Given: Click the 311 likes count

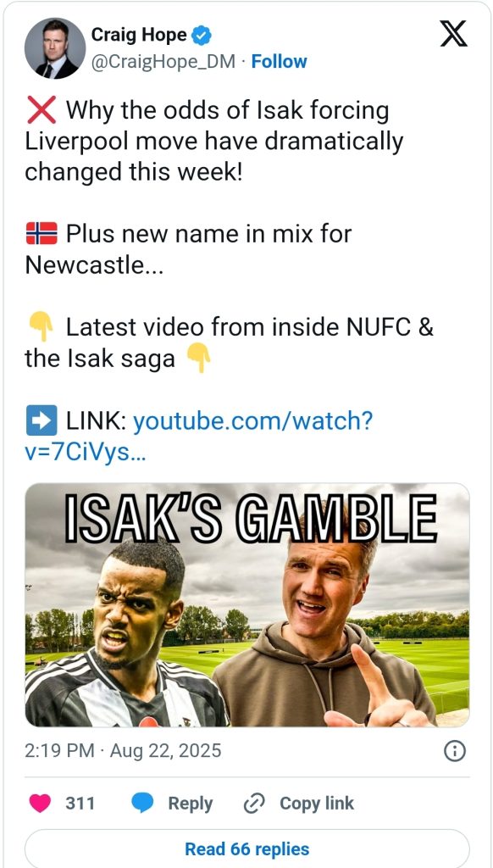Looking at the screenshot, I should [80, 804].
